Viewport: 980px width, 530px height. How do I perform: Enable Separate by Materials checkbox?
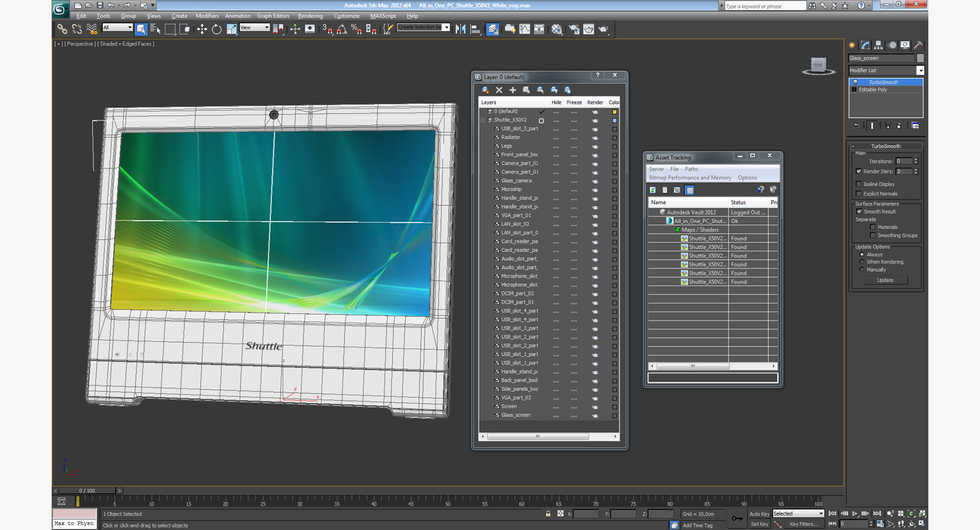click(x=873, y=227)
